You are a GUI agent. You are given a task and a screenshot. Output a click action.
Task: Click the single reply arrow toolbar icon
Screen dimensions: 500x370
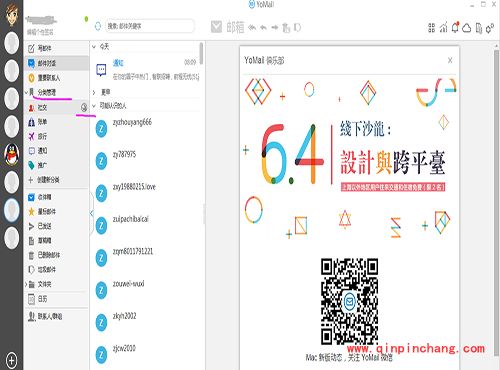pyautogui.click(x=263, y=27)
